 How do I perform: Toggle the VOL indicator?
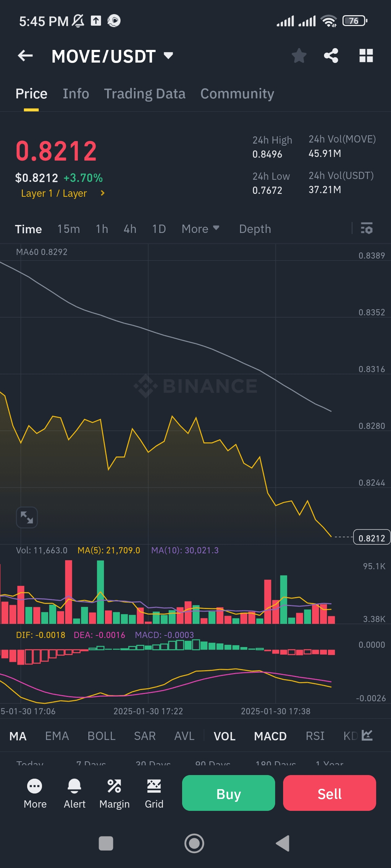tap(224, 736)
